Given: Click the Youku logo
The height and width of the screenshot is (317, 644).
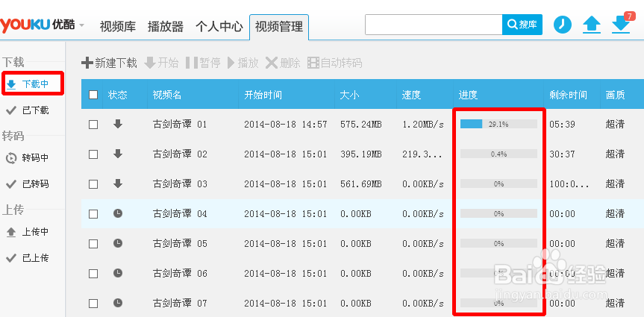Looking at the screenshot, I should point(37,25).
